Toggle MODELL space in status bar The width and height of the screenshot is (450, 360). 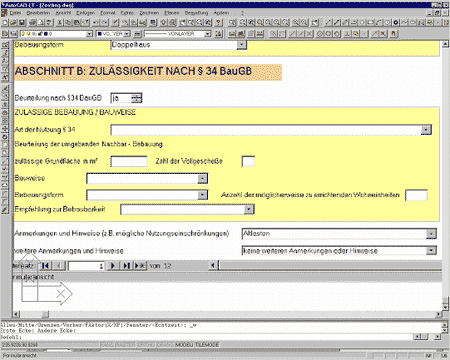tap(184, 345)
